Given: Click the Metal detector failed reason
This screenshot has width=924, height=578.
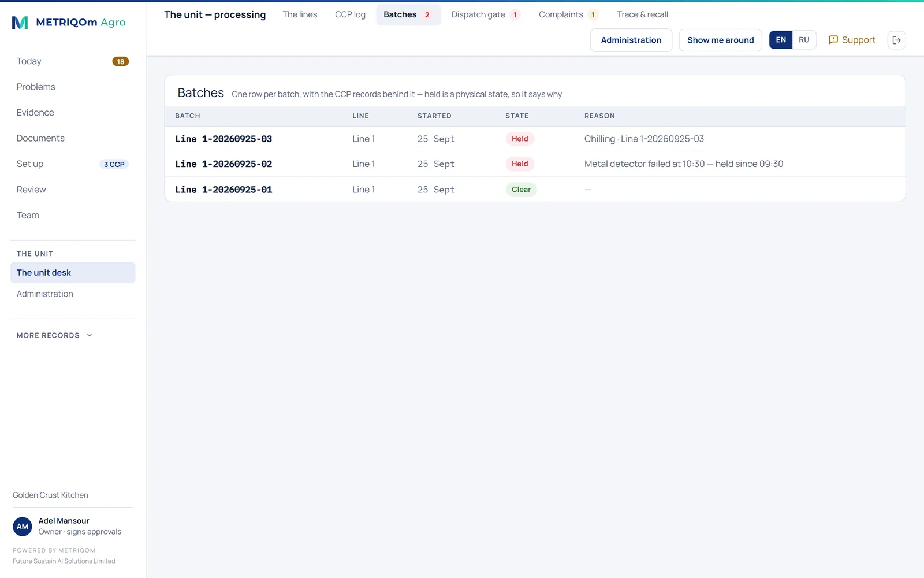Looking at the screenshot, I should point(684,164).
